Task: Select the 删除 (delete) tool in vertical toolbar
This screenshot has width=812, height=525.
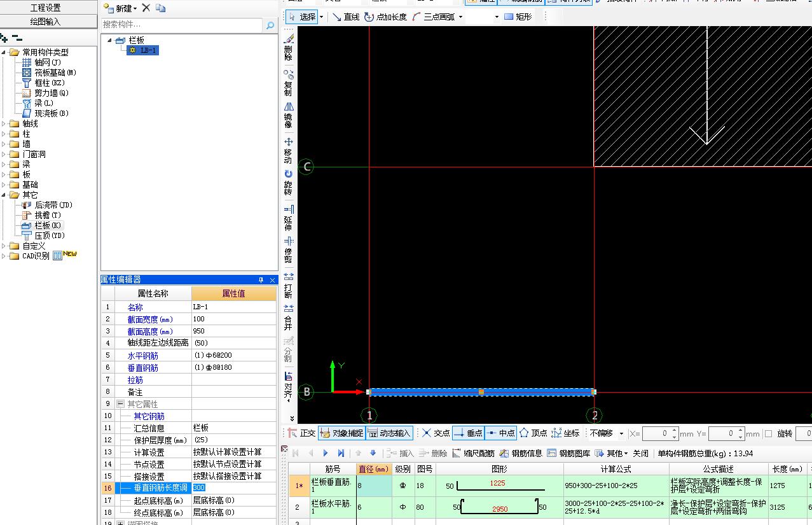Action: (288, 48)
